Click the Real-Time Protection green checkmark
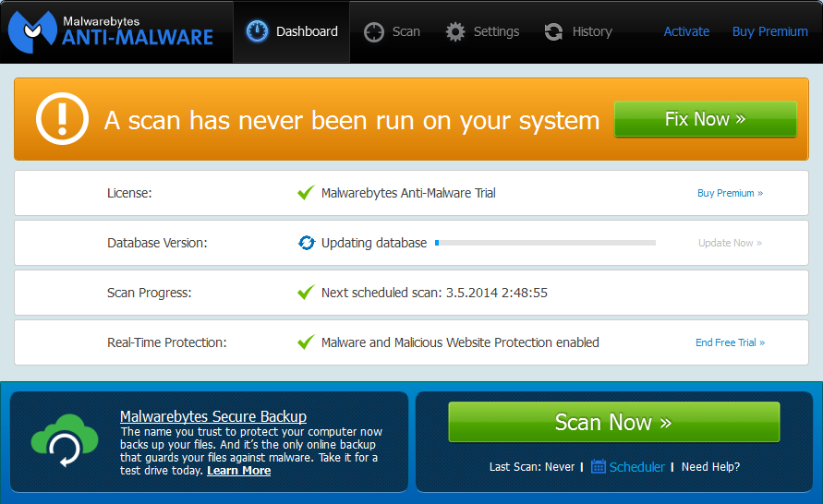 pos(306,342)
